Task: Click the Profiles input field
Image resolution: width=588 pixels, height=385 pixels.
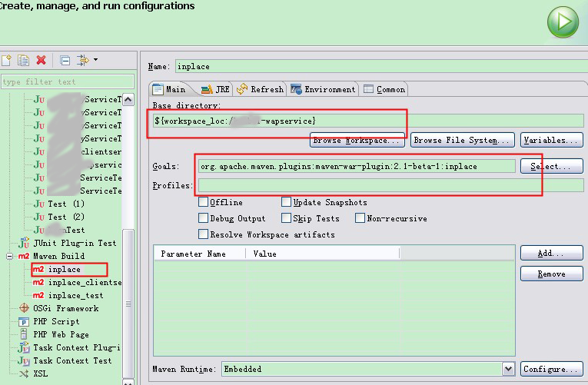Action: click(x=390, y=185)
